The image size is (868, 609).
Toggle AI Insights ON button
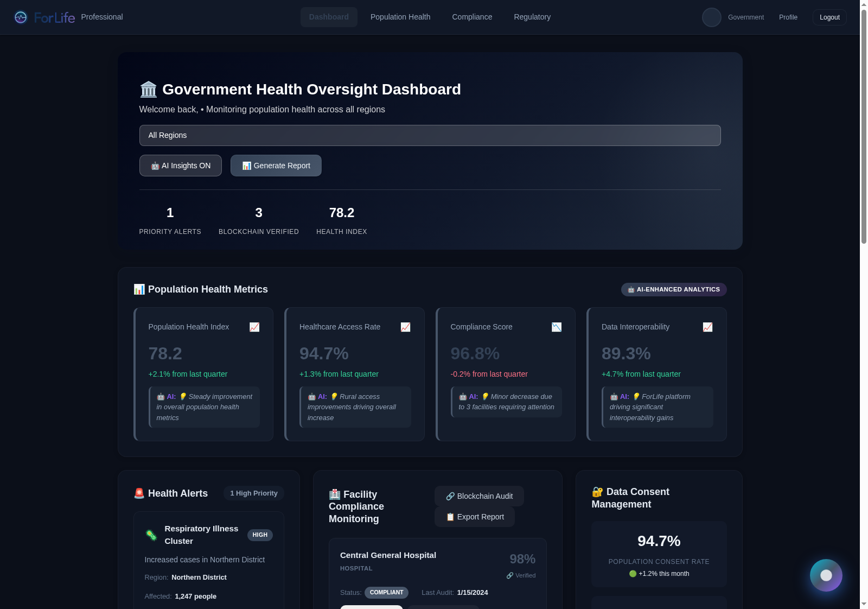pos(181,166)
